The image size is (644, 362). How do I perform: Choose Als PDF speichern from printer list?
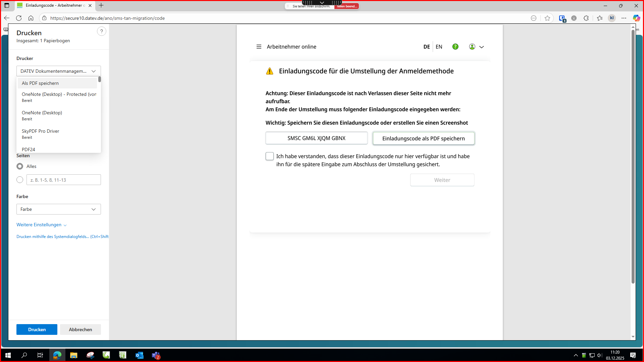coord(40,83)
